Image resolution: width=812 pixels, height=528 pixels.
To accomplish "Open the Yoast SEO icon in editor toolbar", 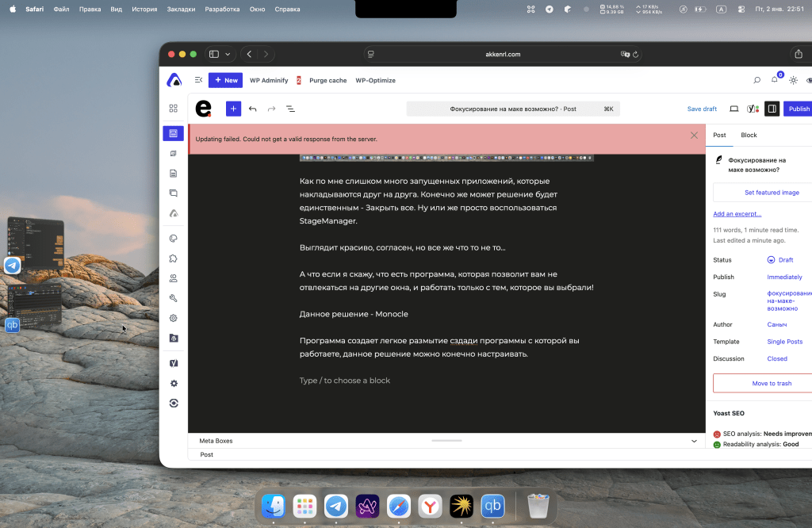I will click(753, 109).
